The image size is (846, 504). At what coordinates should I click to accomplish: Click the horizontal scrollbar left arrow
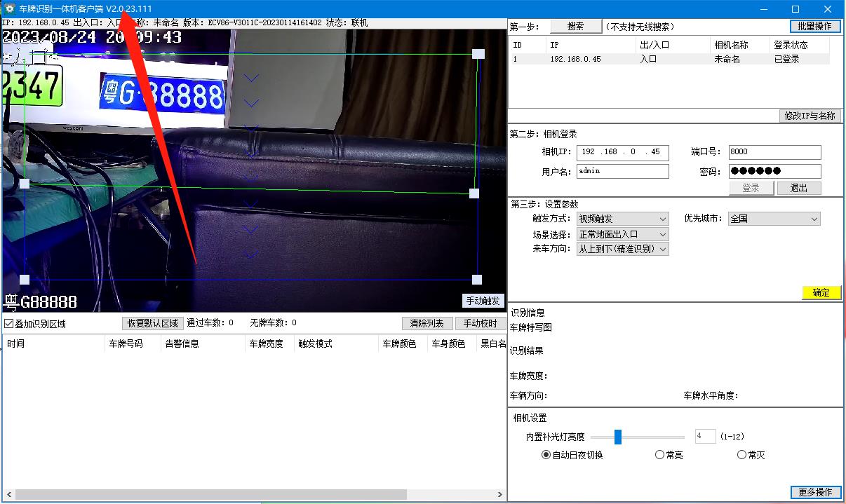pos(8,495)
